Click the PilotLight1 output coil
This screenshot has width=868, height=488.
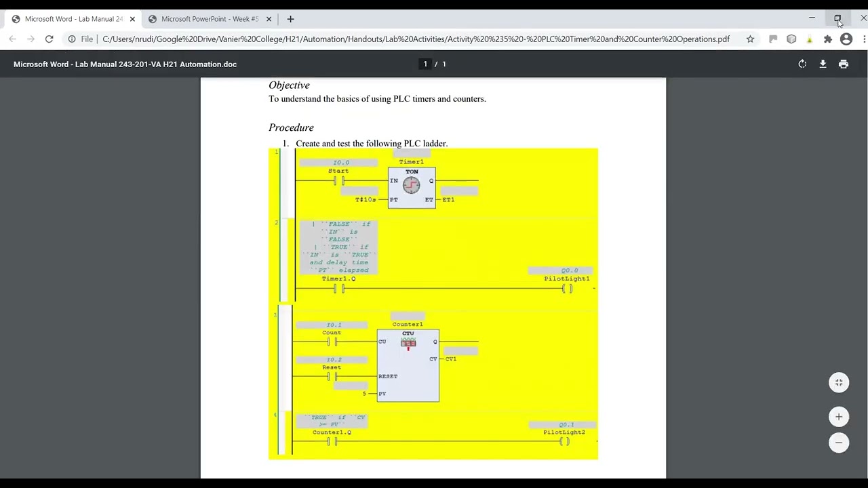(x=568, y=289)
